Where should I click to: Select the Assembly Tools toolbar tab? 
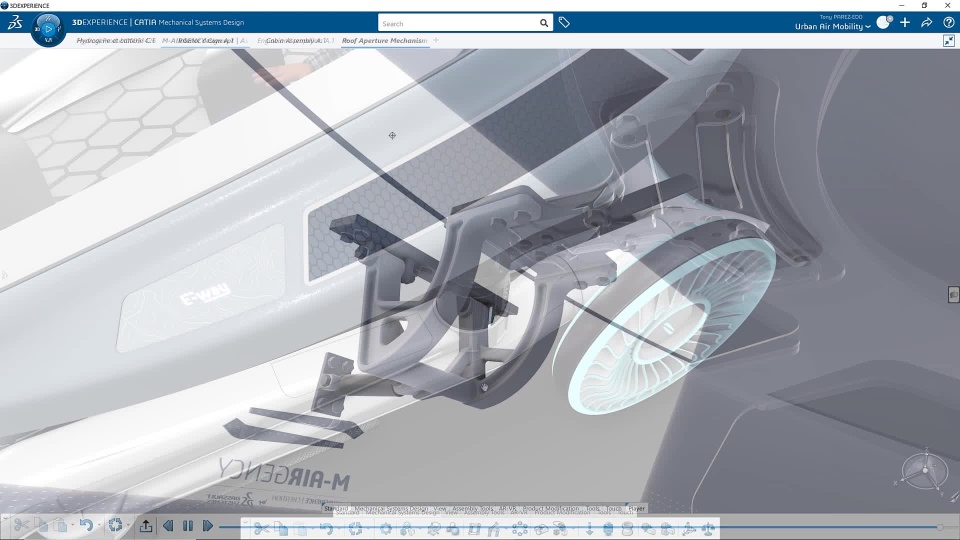tap(473, 508)
